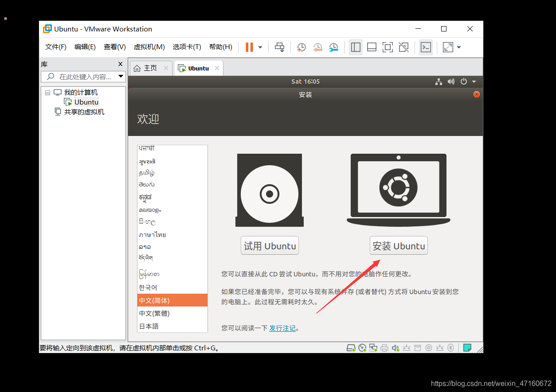Image resolution: width=556 pixels, height=392 pixels.
Task: Select 共享的虚拟机 in the library tree
Action: [x=84, y=112]
